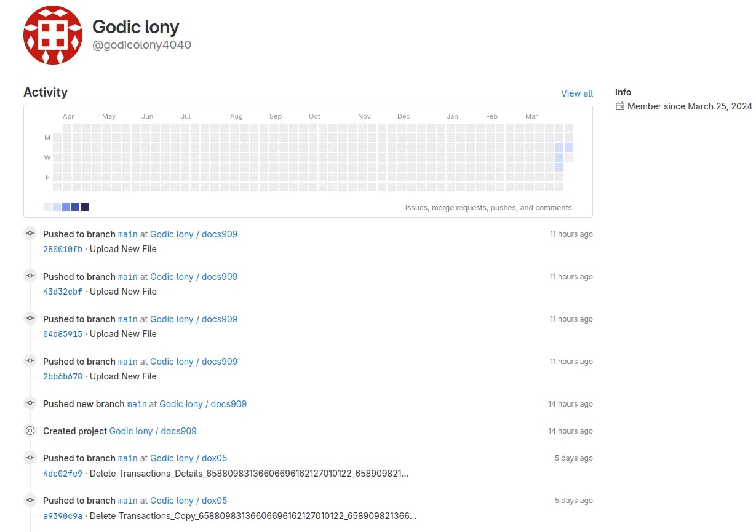This screenshot has height=532, width=756.
Task: Click the commit icon beside 4de02fe9 push
Action: 30,458
